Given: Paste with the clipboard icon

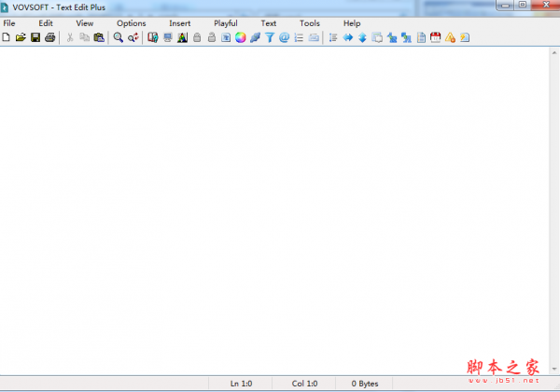Looking at the screenshot, I should click(99, 37).
